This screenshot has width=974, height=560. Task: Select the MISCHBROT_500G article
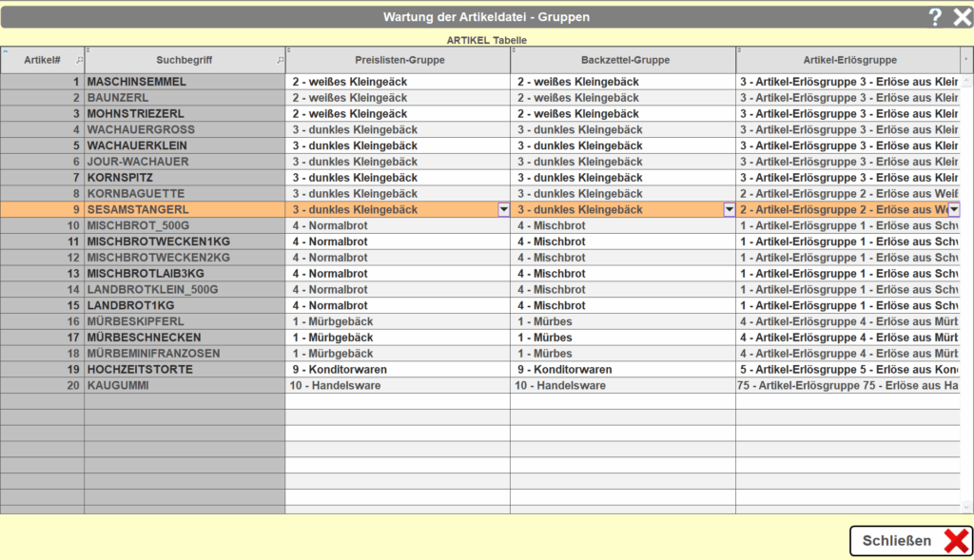pyautogui.click(x=185, y=226)
